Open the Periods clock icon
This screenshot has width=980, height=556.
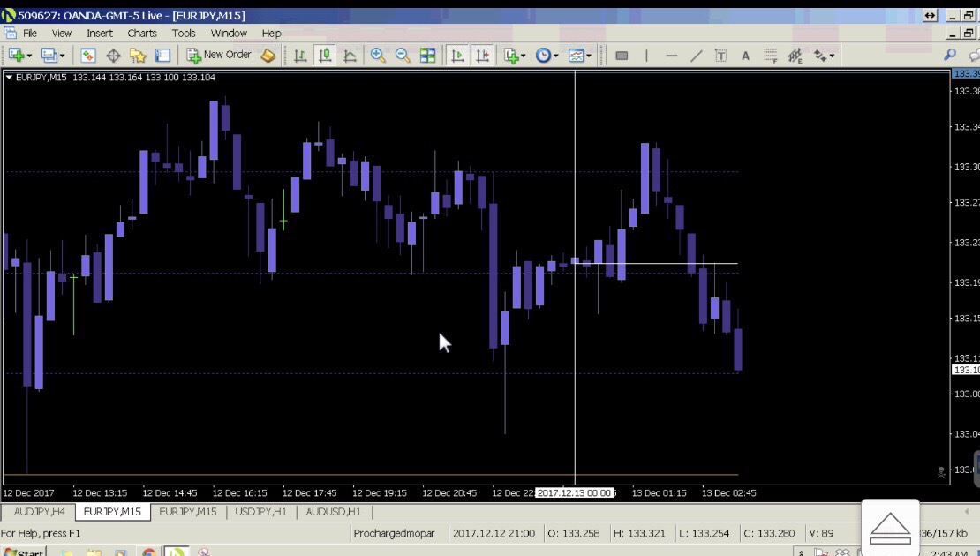(543, 56)
